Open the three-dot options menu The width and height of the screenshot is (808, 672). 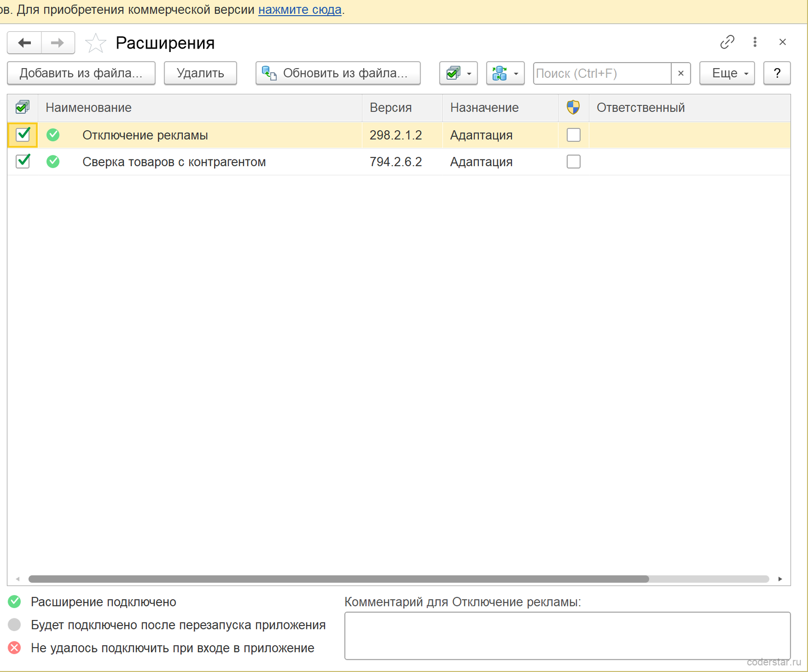(755, 42)
